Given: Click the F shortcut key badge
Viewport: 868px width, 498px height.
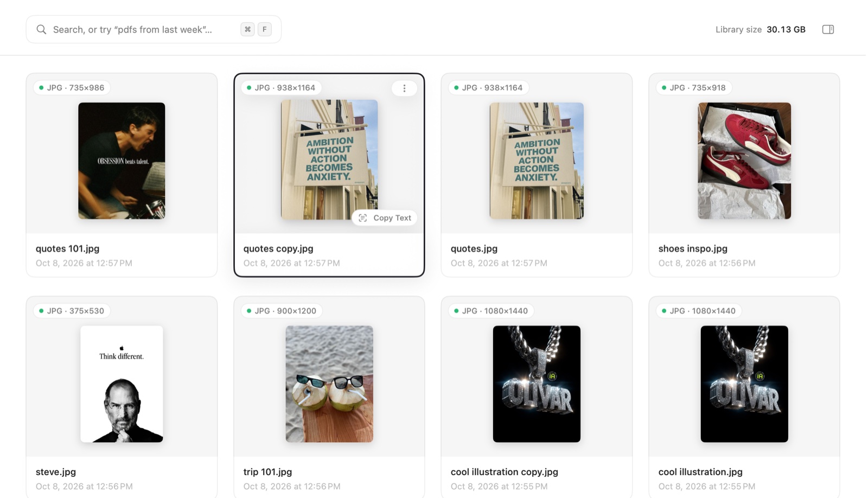Looking at the screenshot, I should point(265,29).
